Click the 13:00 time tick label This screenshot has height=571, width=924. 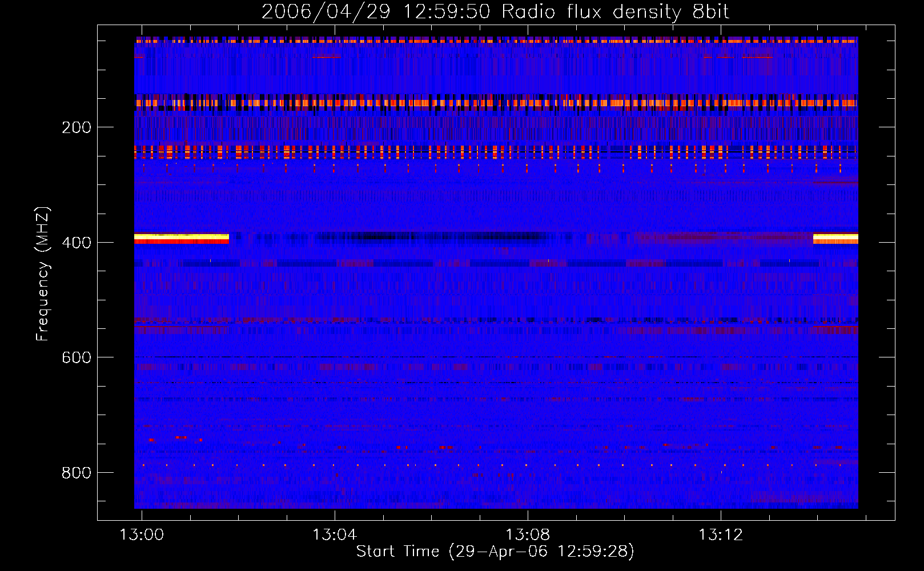click(x=141, y=534)
